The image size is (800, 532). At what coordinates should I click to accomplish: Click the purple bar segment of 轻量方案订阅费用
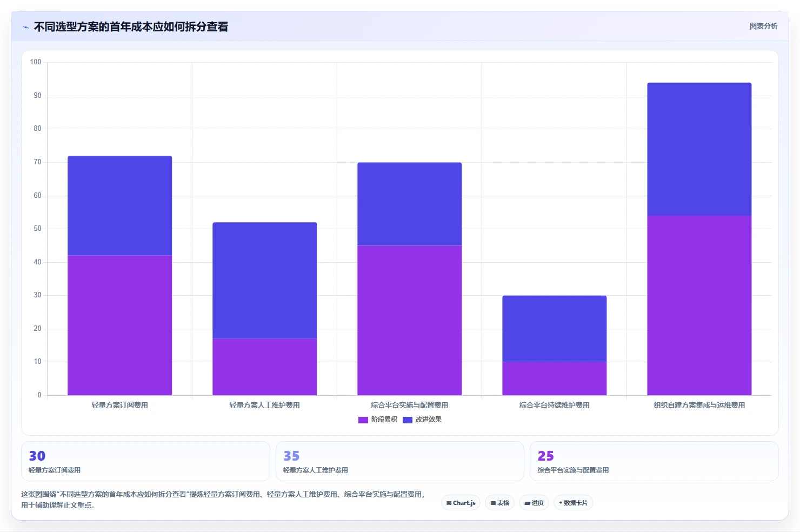point(120,325)
